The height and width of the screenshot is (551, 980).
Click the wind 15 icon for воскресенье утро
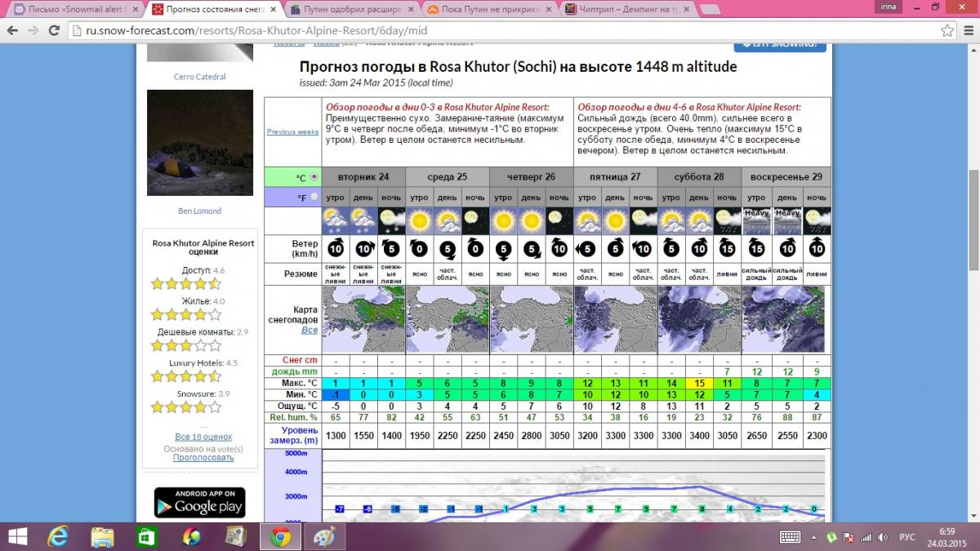click(x=756, y=249)
